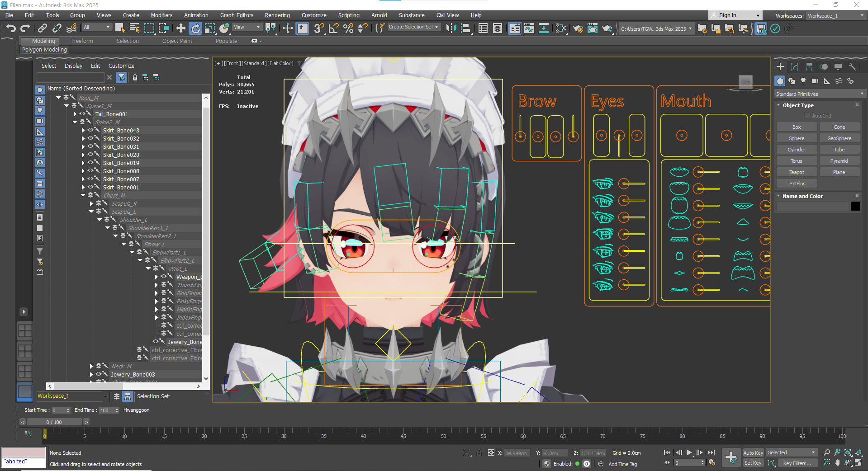Collapse the Chest_M tree node
The image size is (868, 471).
pyautogui.click(x=83, y=195)
